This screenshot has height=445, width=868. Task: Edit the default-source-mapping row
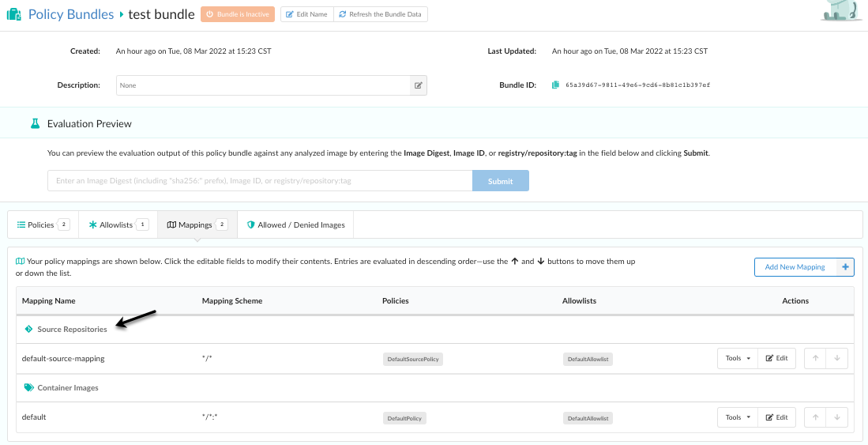click(x=776, y=358)
